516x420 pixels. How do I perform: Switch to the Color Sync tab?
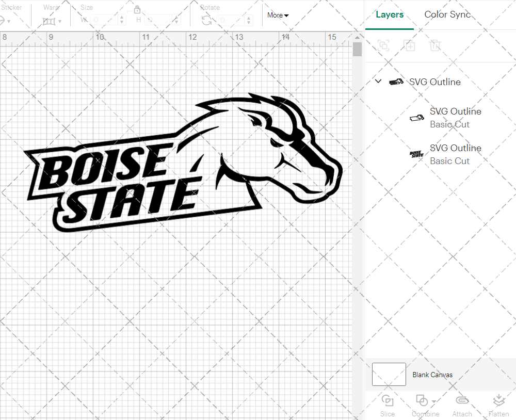pyautogui.click(x=447, y=14)
